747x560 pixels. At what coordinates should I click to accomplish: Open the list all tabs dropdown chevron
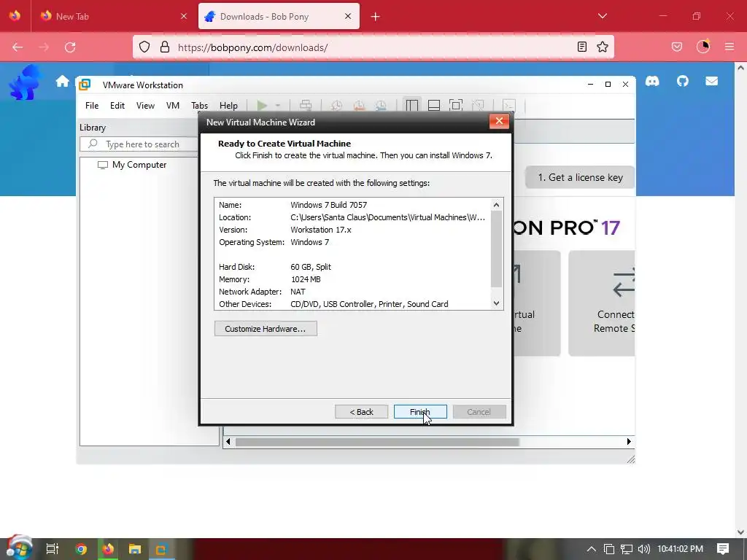tap(603, 16)
